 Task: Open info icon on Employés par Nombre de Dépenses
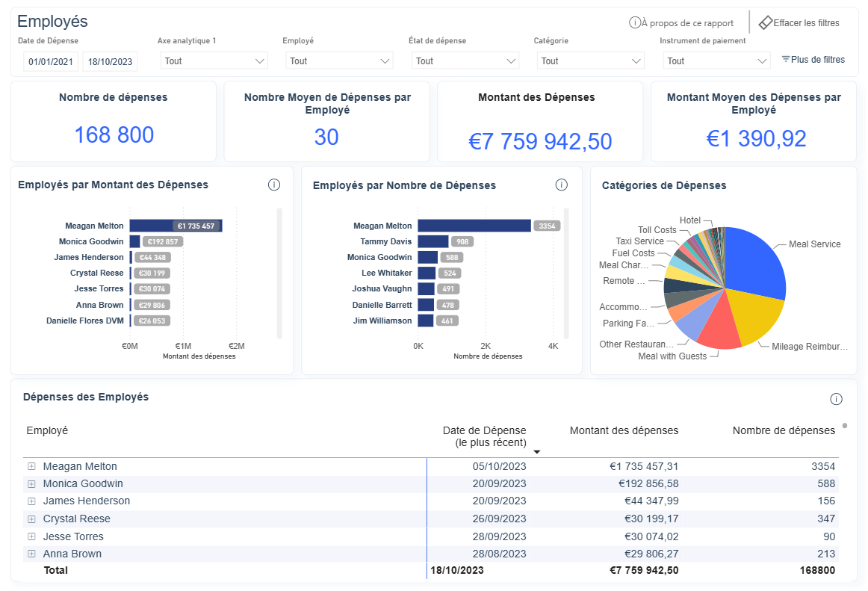[x=561, y=185]
